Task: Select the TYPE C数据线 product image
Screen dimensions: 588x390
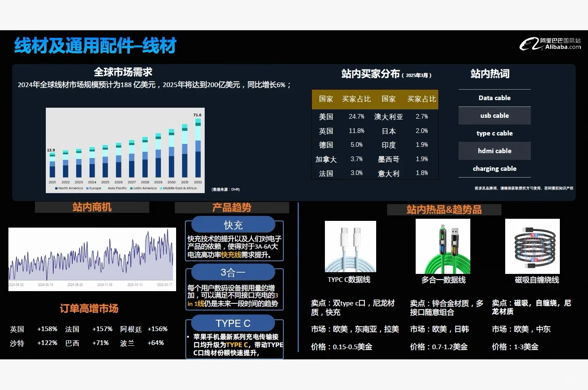Action: coord(350,247)
